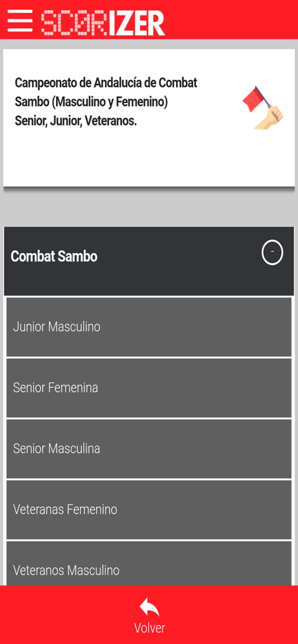Open the Senior Femenina category
Viewport: 298px width, 644px height.
[149, 388]
